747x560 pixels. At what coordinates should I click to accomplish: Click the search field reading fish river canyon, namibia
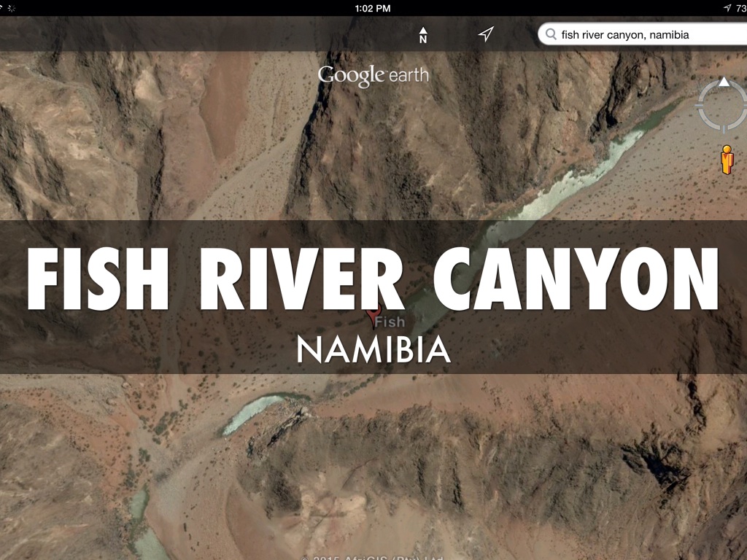tap(643, 34)
